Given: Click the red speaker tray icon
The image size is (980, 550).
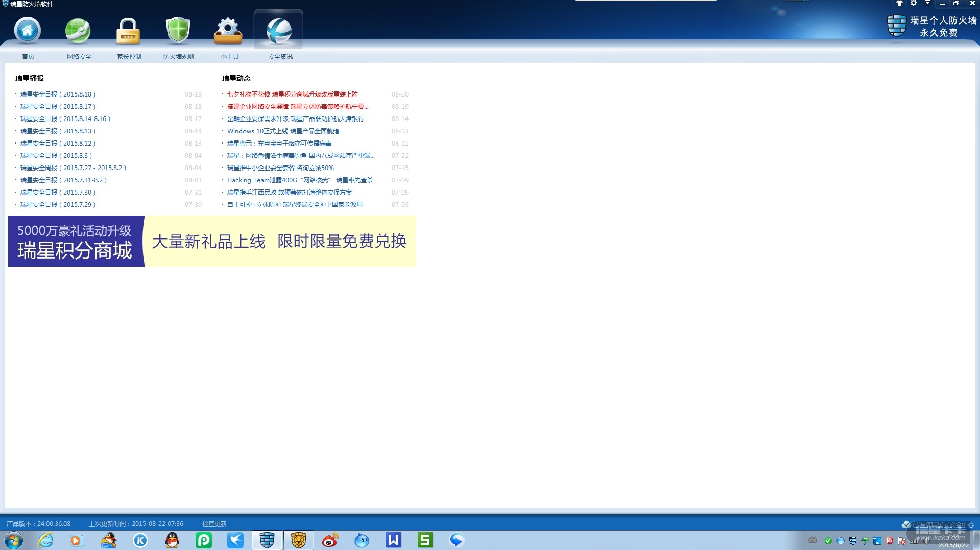Looking at the screenshot, I should [x=889, y=541].
